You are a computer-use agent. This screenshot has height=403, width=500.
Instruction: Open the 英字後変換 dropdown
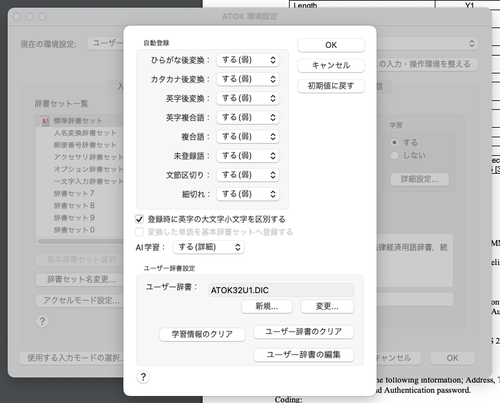[248, 98]
